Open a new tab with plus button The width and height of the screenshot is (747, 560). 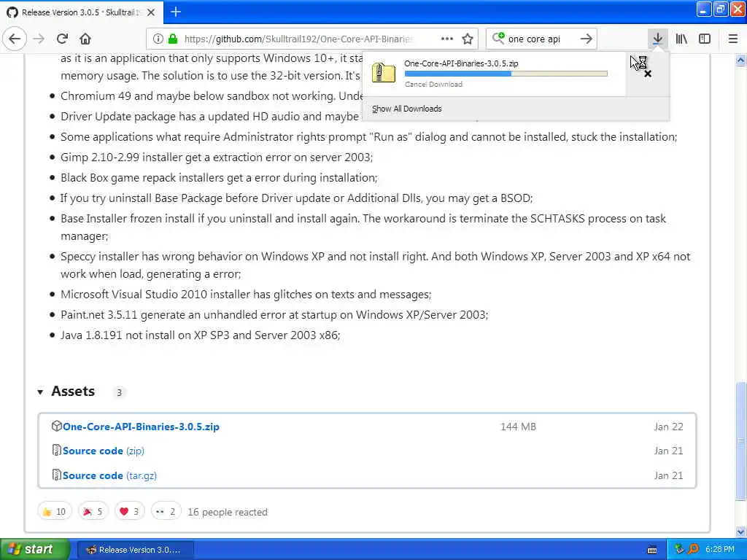coord(176,12)
